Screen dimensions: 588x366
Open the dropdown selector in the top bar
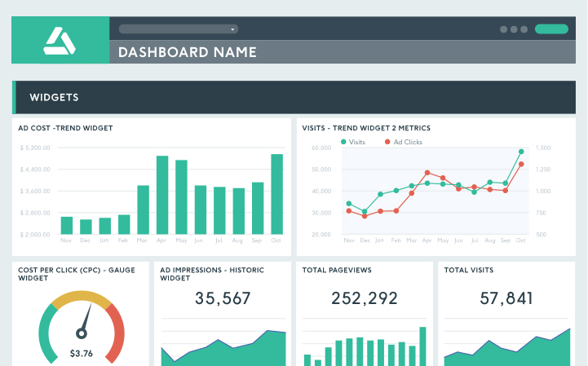tap(178, 29)
